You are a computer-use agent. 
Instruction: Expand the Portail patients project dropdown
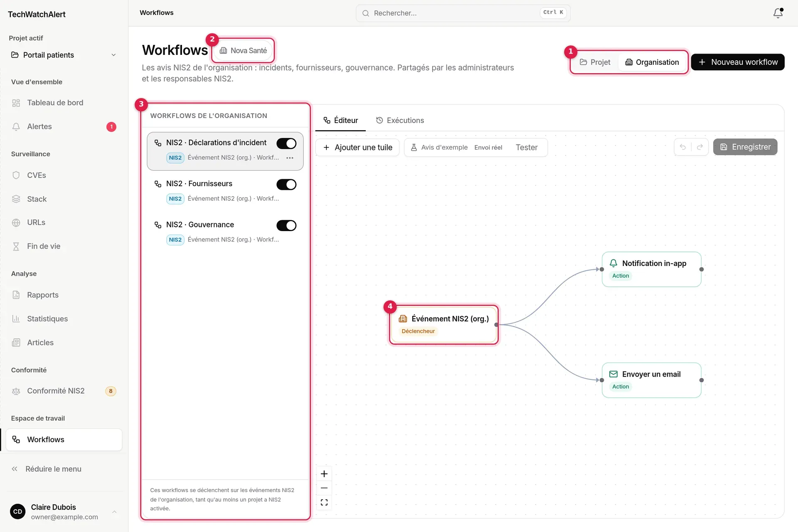click(x=64, y=55)
